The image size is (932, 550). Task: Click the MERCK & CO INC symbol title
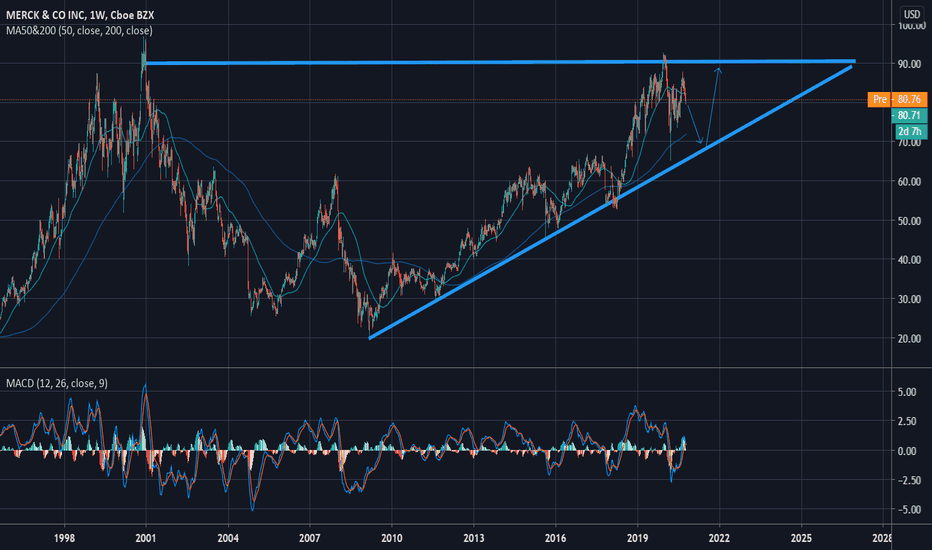click(x=80, y=15)
